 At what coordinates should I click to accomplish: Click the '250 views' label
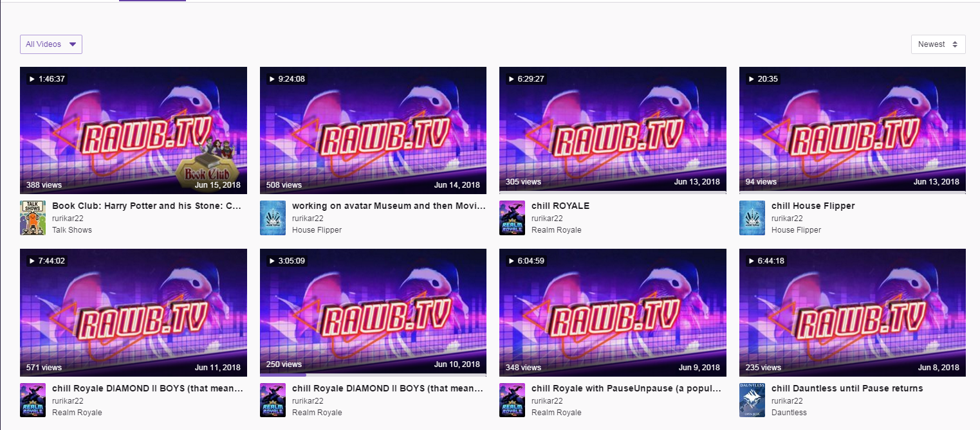(x=284, y=364)
